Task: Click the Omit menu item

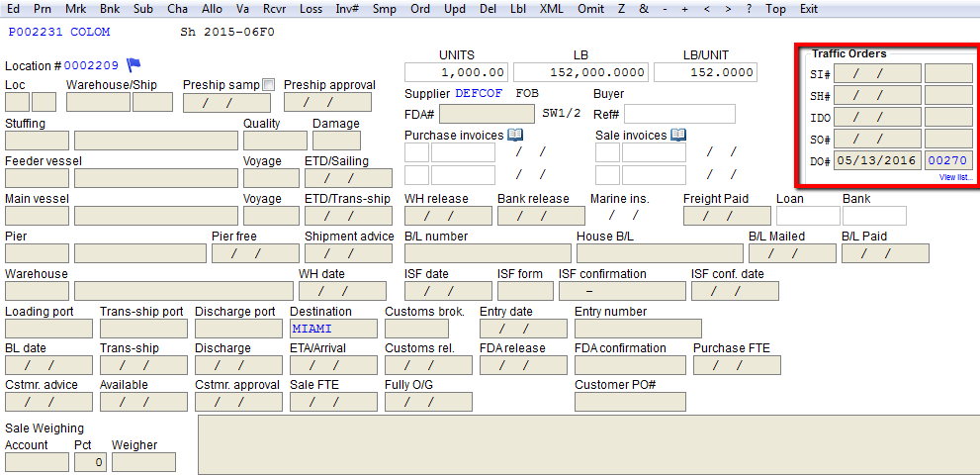Action: tap(590, 9)
